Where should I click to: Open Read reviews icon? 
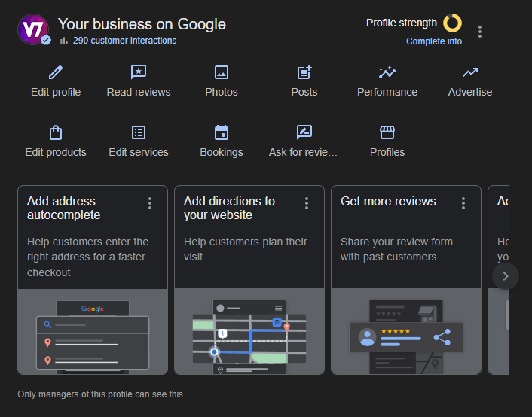tap(139, 72)
